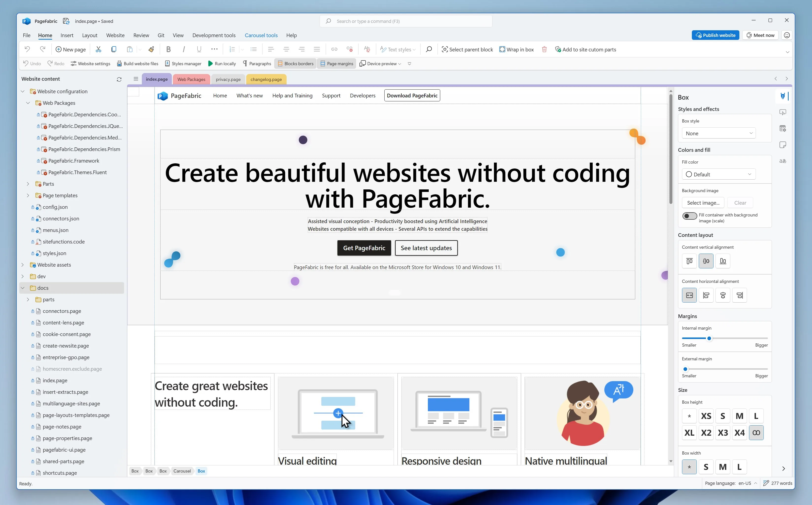The height and width of the screenshot is (505, 812).
Task: Select XS box height
Action: pyautogui.click(x=706, y=416)
